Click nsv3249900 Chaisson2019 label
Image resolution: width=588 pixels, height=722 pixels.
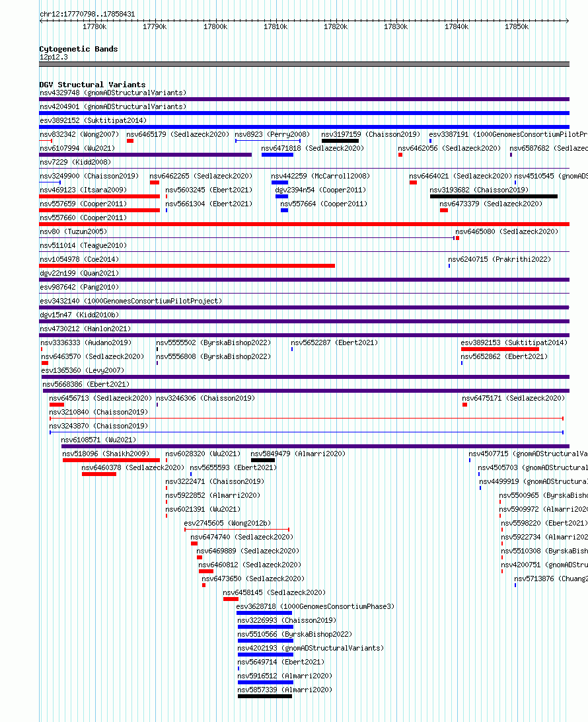(89, 175)
